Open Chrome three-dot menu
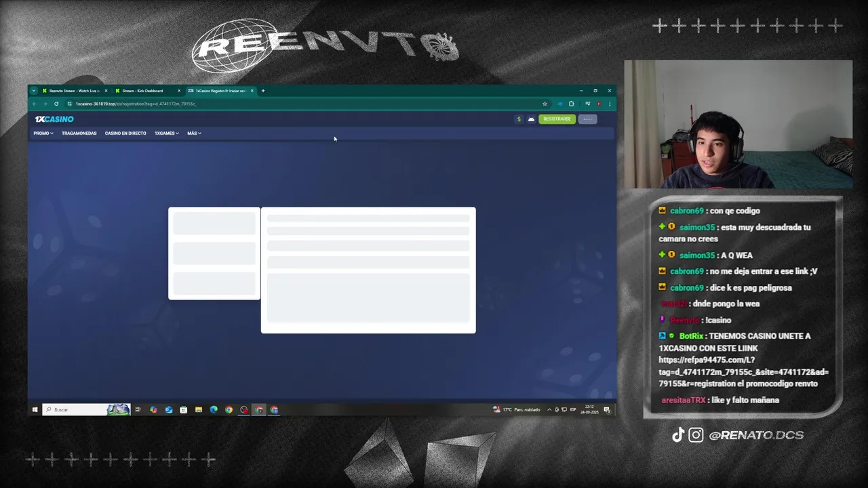This screenshot has height=488, width=868. (x=610, y=104)
